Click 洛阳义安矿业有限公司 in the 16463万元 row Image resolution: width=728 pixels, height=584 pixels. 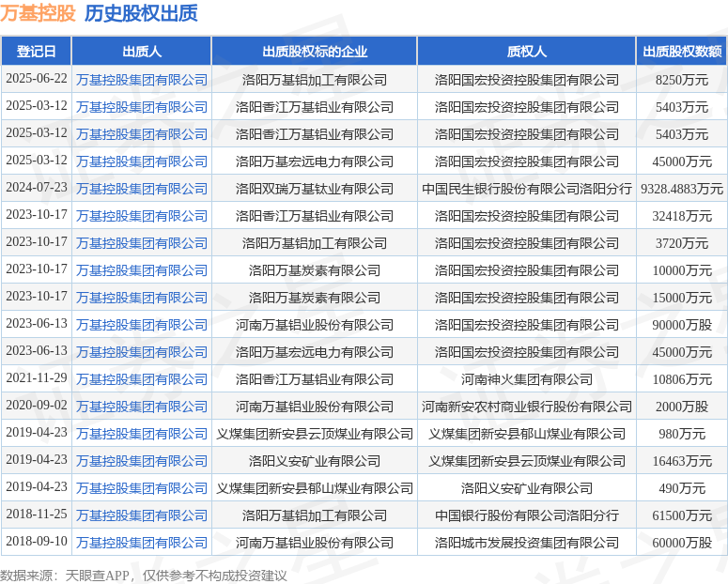tap(315, 461)
